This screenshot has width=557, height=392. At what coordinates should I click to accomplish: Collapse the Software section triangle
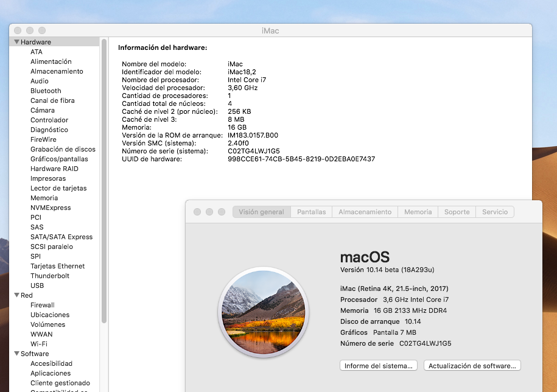(16, 354)
